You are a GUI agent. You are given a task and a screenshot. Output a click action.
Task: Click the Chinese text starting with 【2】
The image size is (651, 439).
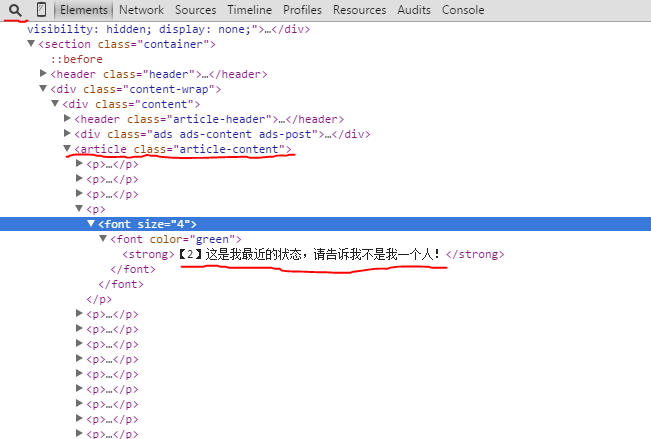[x=309, y=254]
